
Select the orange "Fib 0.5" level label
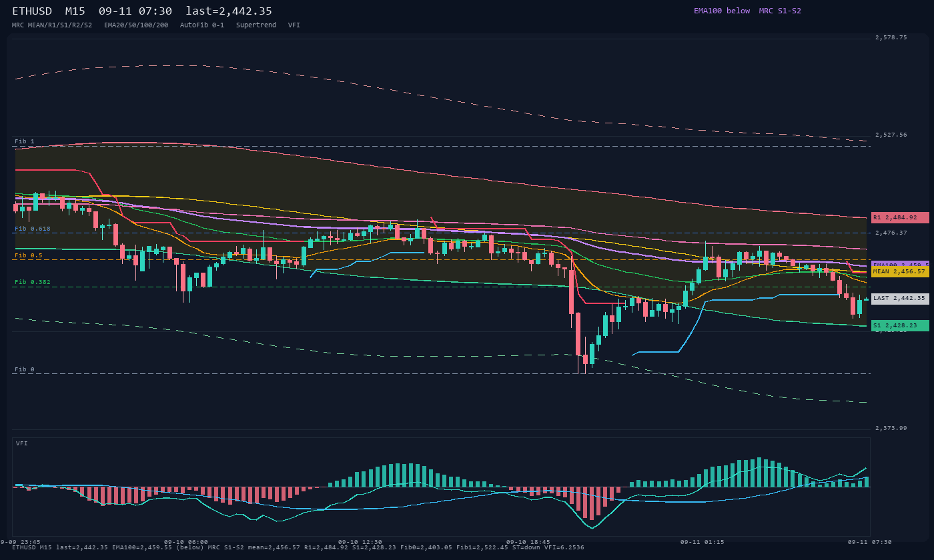pos(29,255)
